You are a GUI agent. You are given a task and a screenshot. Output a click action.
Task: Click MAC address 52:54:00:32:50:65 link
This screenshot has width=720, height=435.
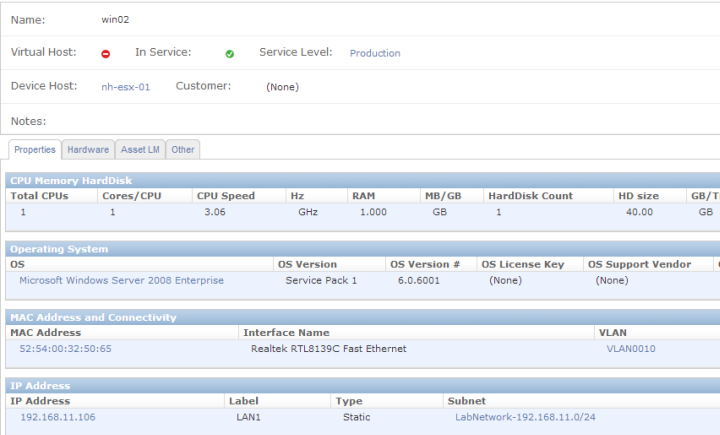[x=65, y=349]
